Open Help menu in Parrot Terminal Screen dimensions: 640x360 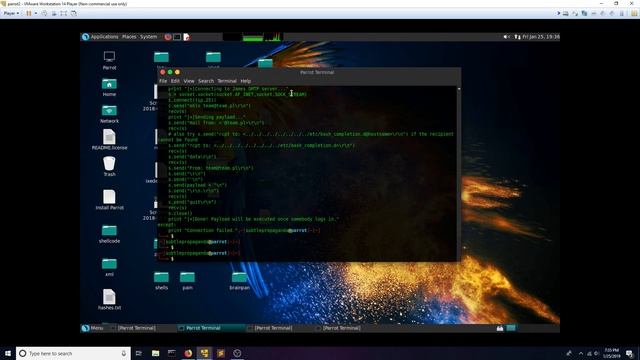(245, 81)
